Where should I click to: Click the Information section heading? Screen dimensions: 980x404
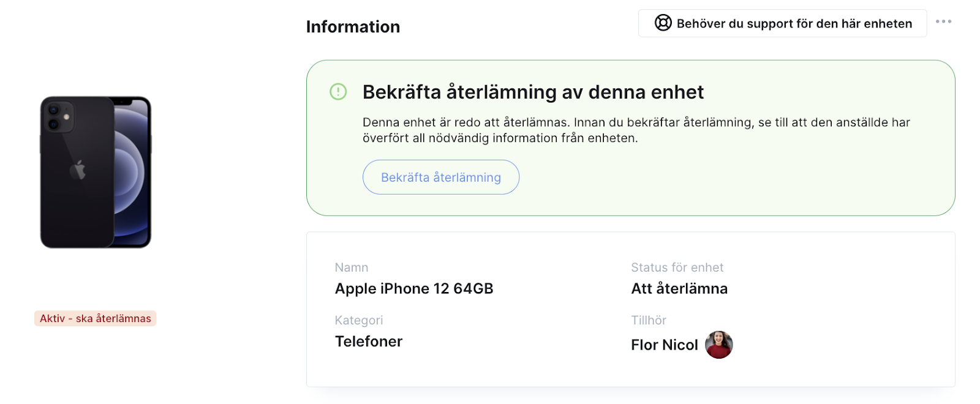tap(353, 27)
